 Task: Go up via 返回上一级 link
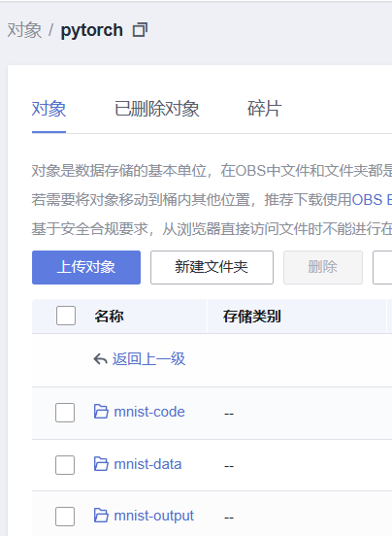coord(148,359)
